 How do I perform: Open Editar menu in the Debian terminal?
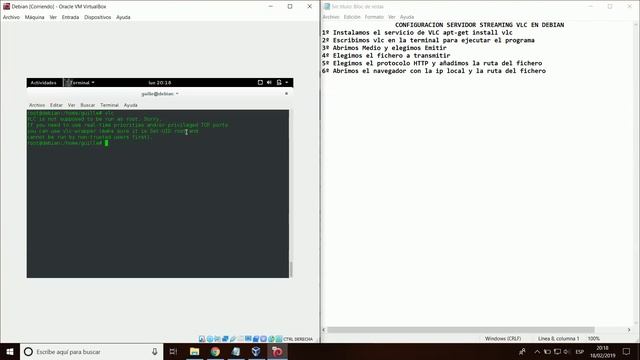(56, 105)
